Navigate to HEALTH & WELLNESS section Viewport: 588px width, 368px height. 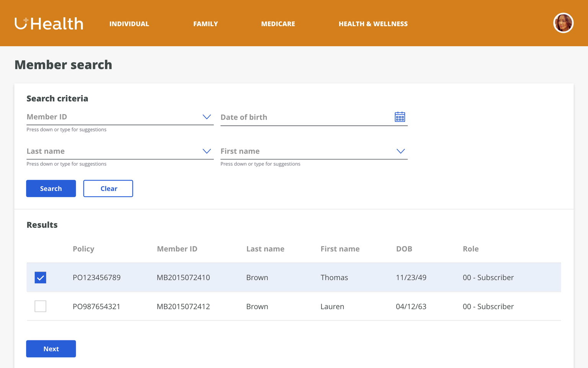pos(373,23)
